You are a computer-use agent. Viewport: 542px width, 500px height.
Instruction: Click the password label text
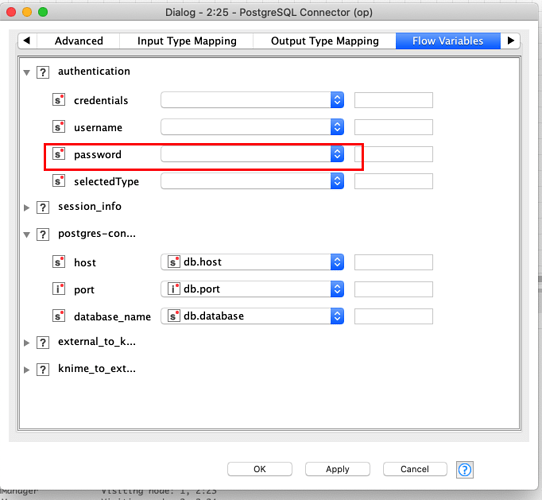click(97, 155)
